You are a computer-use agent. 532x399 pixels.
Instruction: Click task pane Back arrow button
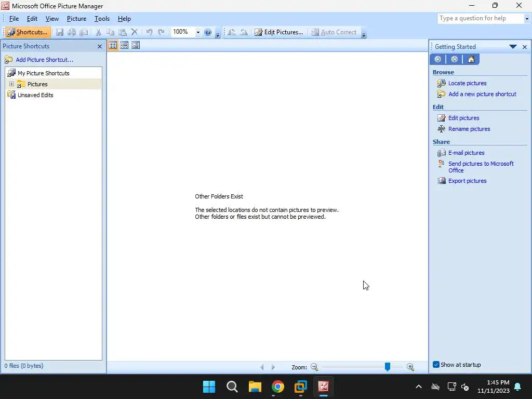pos(437,59)
